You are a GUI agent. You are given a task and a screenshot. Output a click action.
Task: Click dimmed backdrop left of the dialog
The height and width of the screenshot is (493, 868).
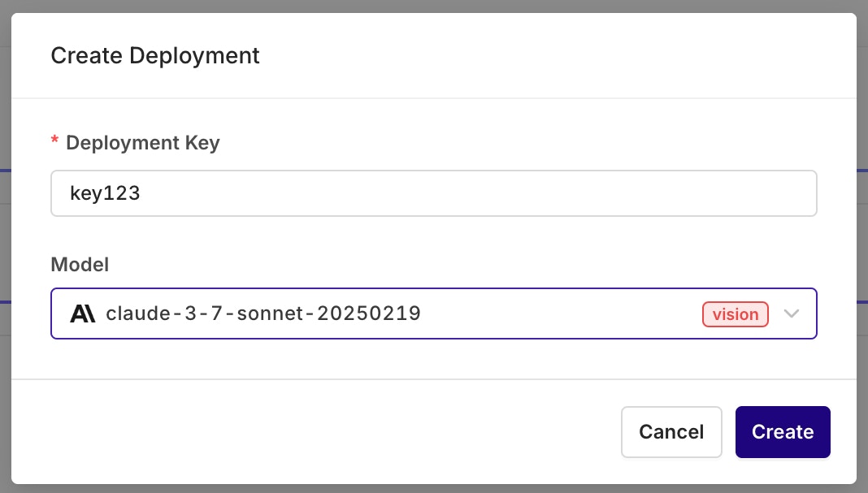click(x=5, y=244)
